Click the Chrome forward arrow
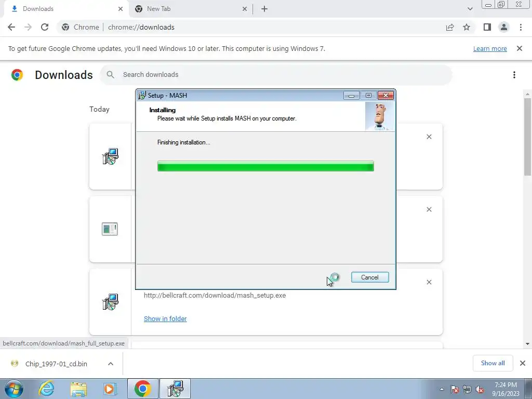Image resolution: width=532 pixels, height=399 pixels. 28,27
